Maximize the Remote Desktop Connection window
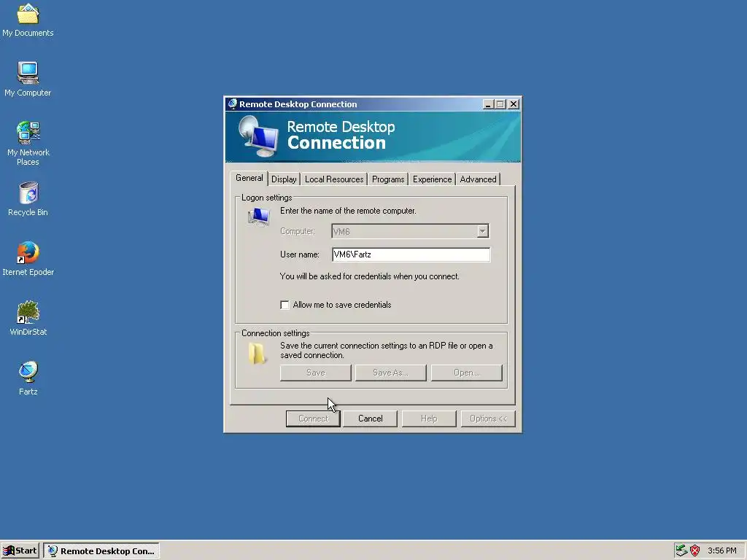 (500, 104)
